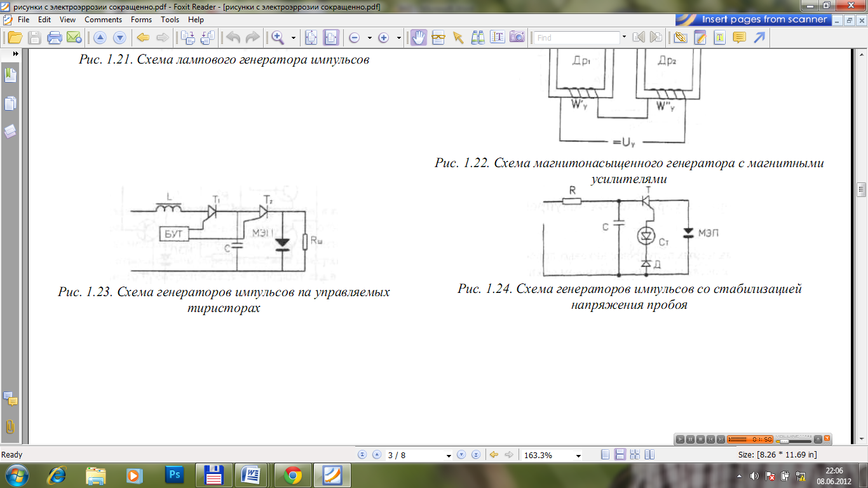Click the vertical scrollbar thumb
The image size is (868, 488).
[862, 189]
